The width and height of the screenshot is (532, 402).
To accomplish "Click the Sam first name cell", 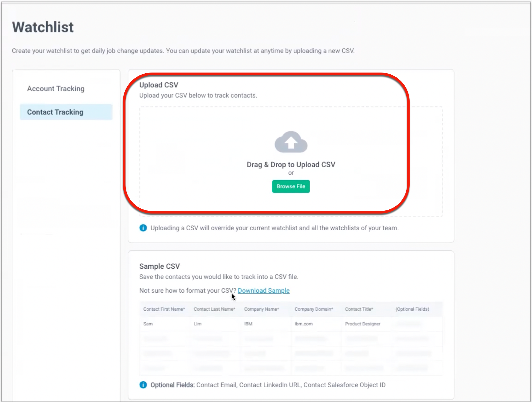I will click(148, 324).
